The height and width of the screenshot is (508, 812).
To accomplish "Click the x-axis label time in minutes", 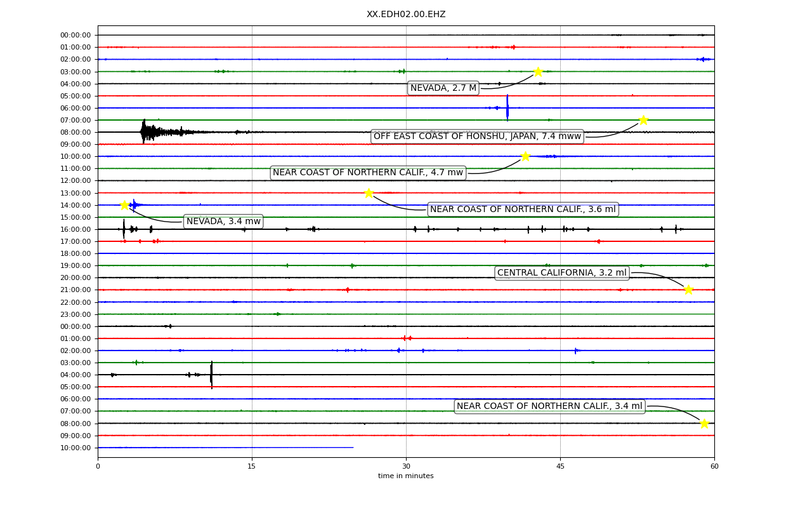I will point(406,476).
